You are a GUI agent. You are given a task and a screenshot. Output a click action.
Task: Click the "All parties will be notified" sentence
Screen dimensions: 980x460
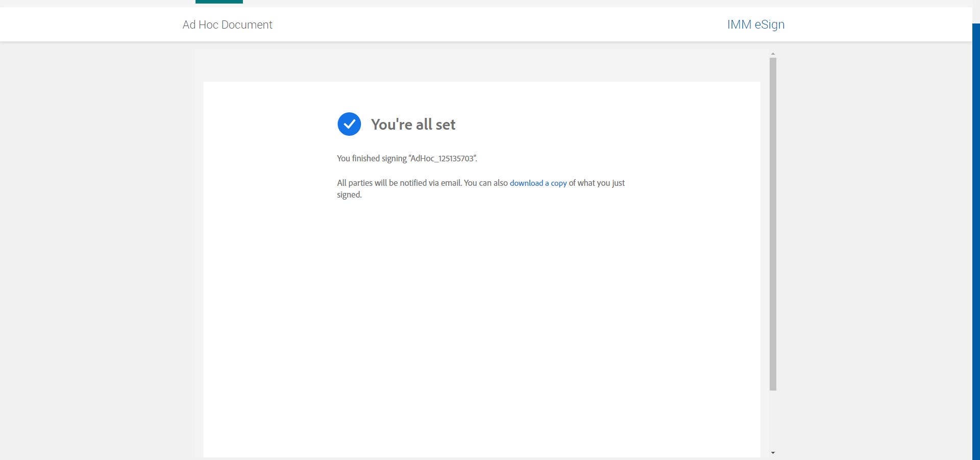(x=481, y=189)
